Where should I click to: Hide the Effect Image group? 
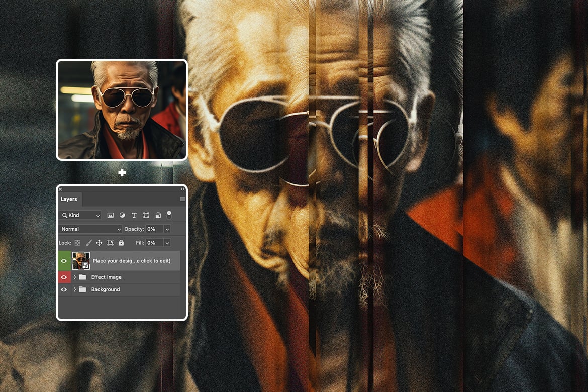(64, 277)
